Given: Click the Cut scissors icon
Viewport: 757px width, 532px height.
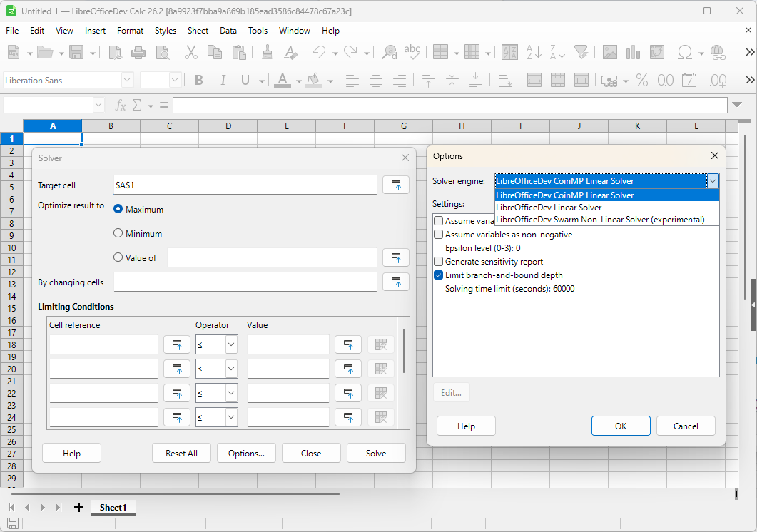Looking at the screenshot, I should coord(190,52).
